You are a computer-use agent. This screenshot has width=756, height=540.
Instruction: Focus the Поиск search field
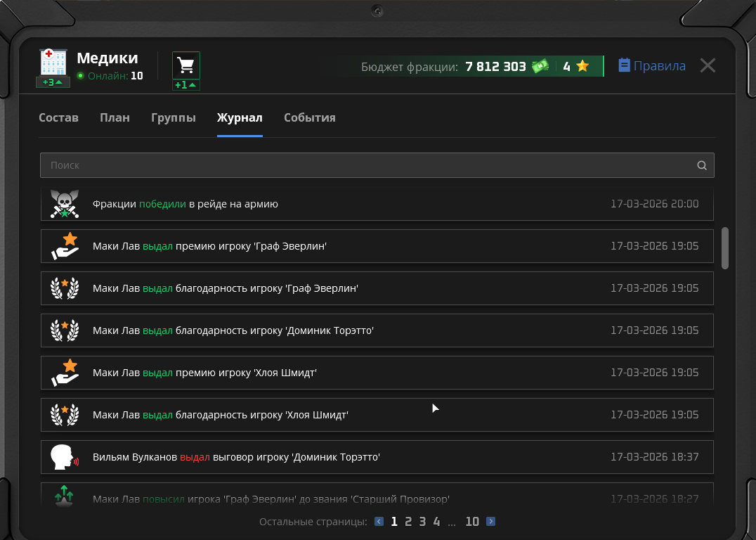click(365, 166)
